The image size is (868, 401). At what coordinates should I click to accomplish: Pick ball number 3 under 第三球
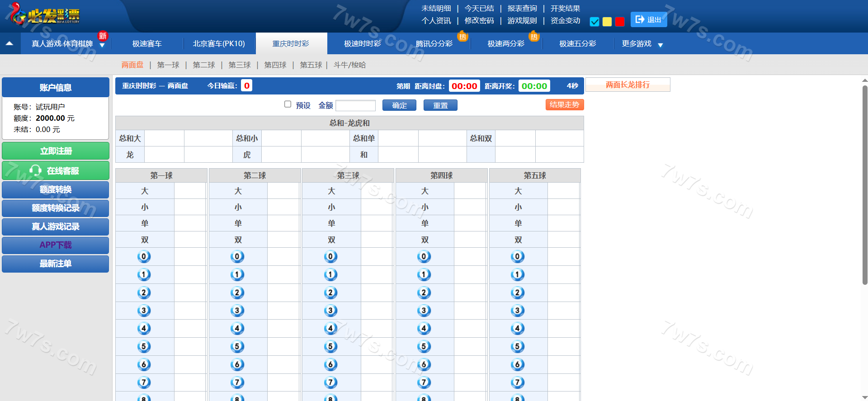(330, 311)
